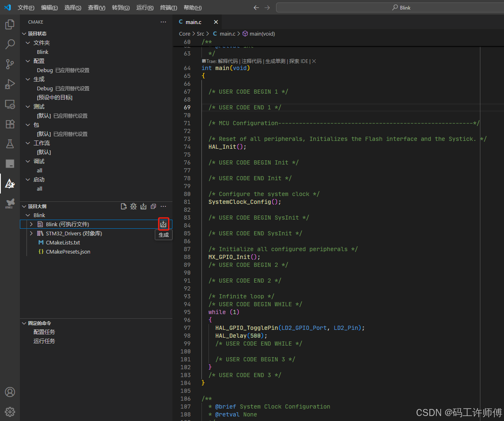Collapse the 包 node

tap(28, 125)
